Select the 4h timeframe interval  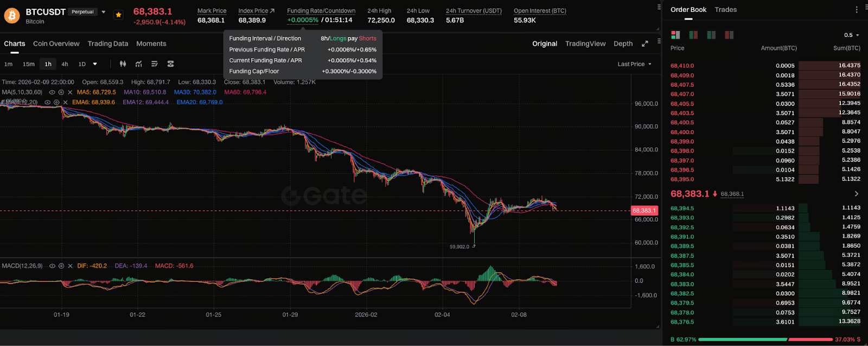(x=65, y=64)
